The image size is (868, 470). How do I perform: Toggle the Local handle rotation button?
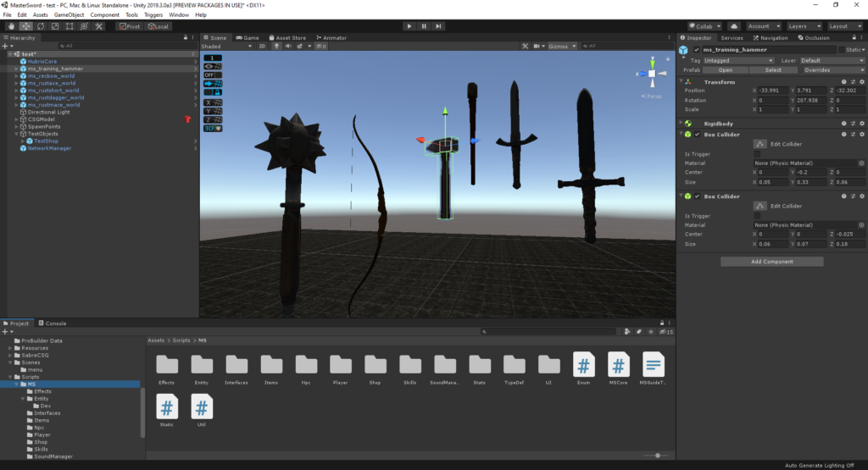pyautogui.click(x=158, y=26)
